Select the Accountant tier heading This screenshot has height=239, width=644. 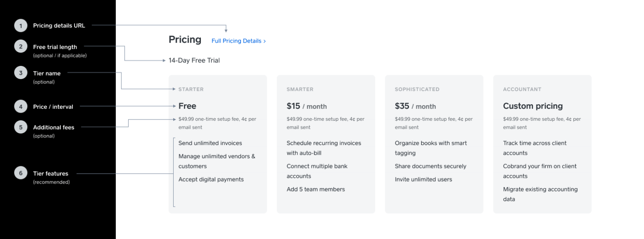(x=522, y=89)
